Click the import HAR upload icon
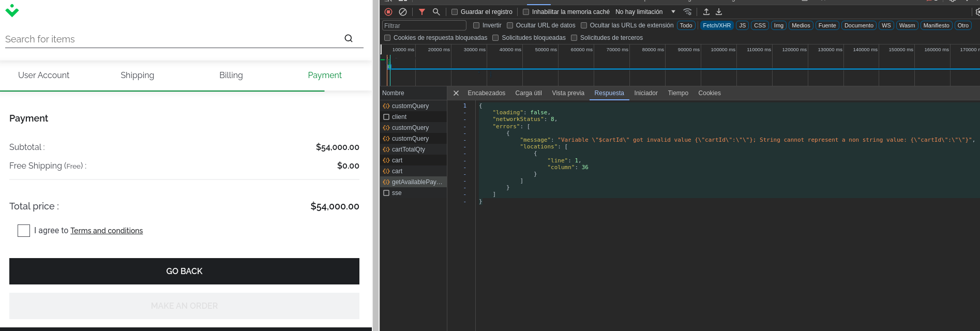 [706, 12]
